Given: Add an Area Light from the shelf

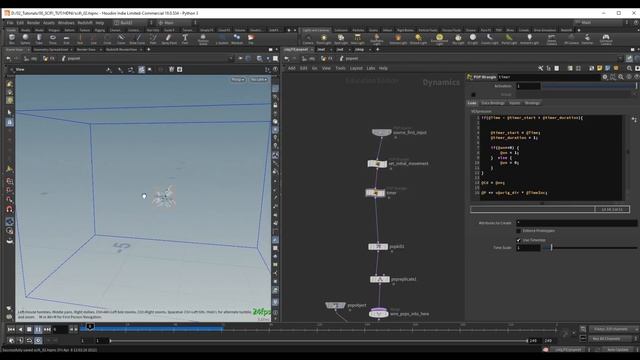Looking at the screenshot, I should 357,39.
